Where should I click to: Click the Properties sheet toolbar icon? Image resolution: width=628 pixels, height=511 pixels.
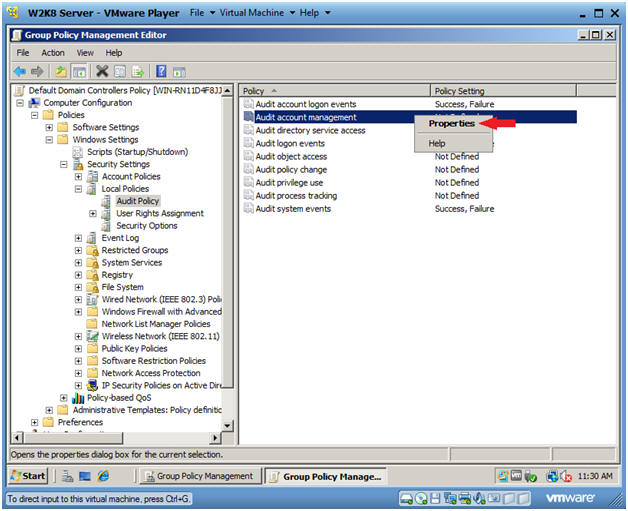click(x=120, y=72)
